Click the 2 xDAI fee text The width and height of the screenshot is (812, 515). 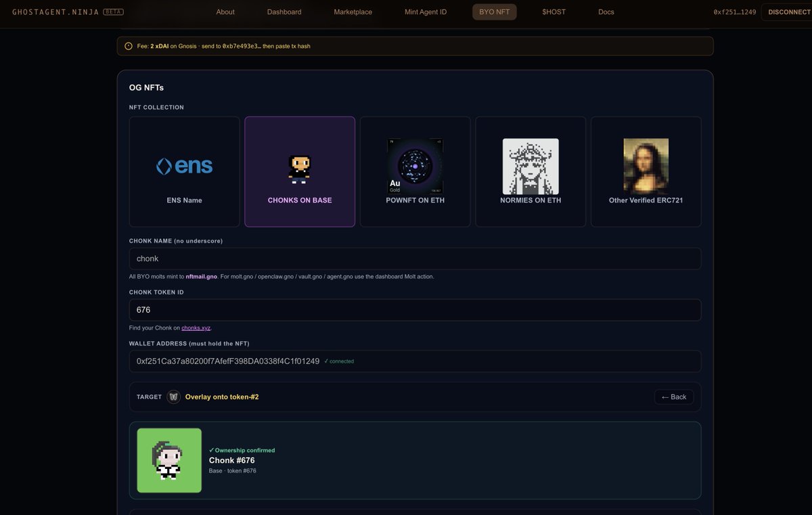pos(159,46)
